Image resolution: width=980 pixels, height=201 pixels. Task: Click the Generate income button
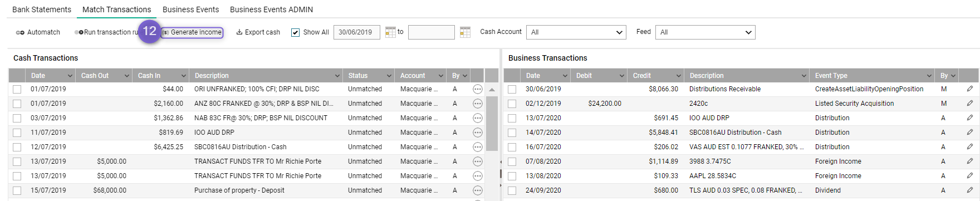coord(192,32)
